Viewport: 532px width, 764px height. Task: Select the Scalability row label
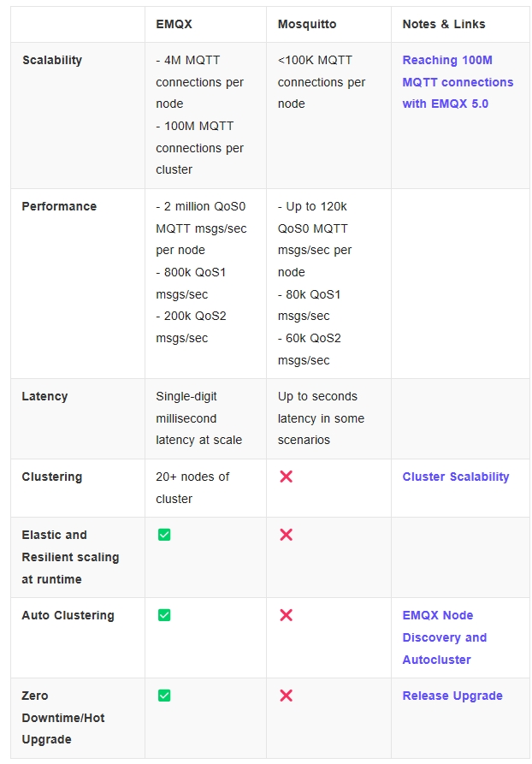[x=52, y=60]
